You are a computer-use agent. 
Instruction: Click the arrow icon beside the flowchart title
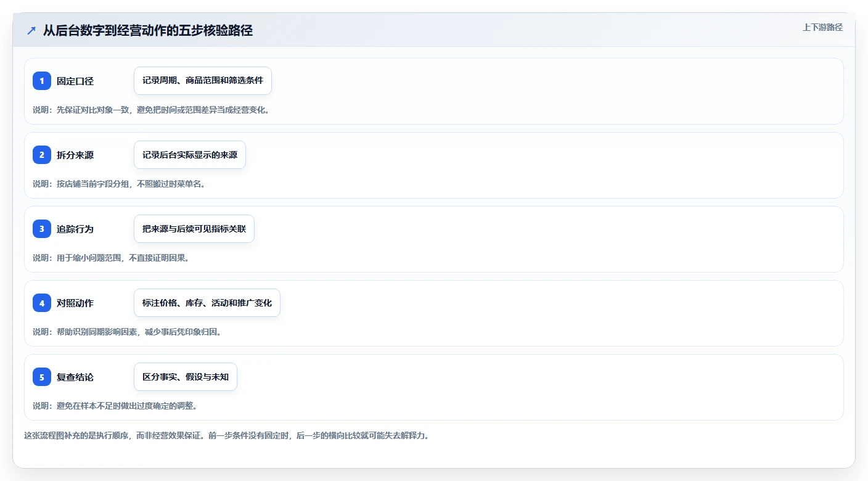click(x=31, y=31)
